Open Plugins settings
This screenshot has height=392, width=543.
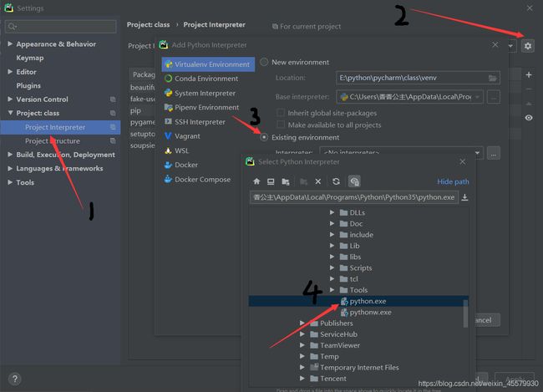[28, 85]
